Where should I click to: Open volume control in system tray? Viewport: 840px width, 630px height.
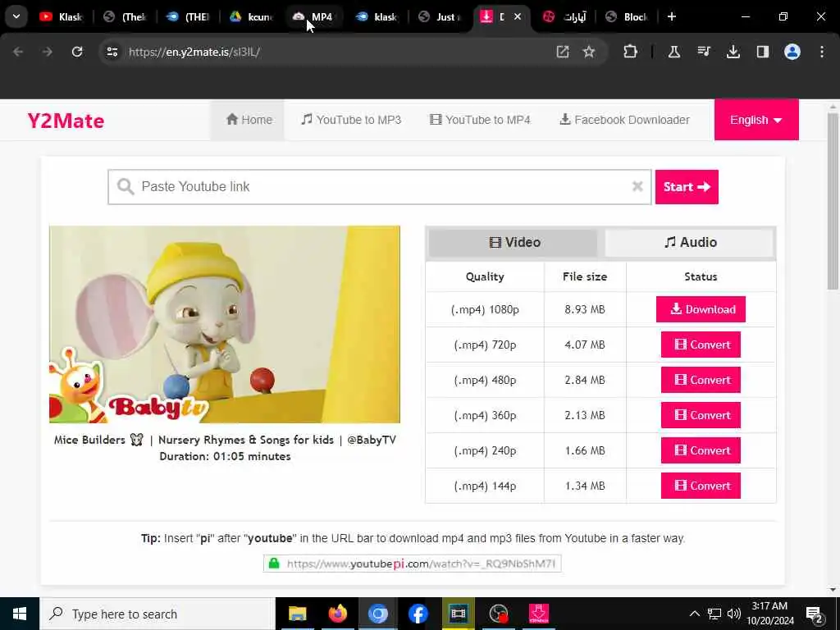click(734, 614)
